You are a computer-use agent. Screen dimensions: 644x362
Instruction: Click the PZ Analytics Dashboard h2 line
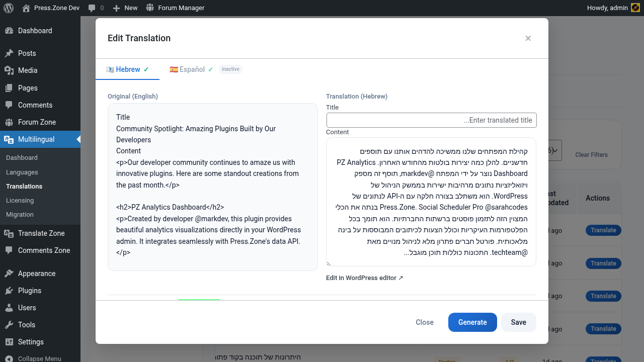pyautogui.click(x=170, y=207)
